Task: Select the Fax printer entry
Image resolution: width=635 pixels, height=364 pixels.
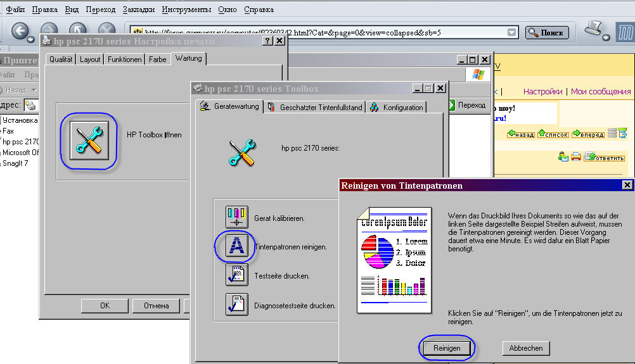Action: click(8, 131)
